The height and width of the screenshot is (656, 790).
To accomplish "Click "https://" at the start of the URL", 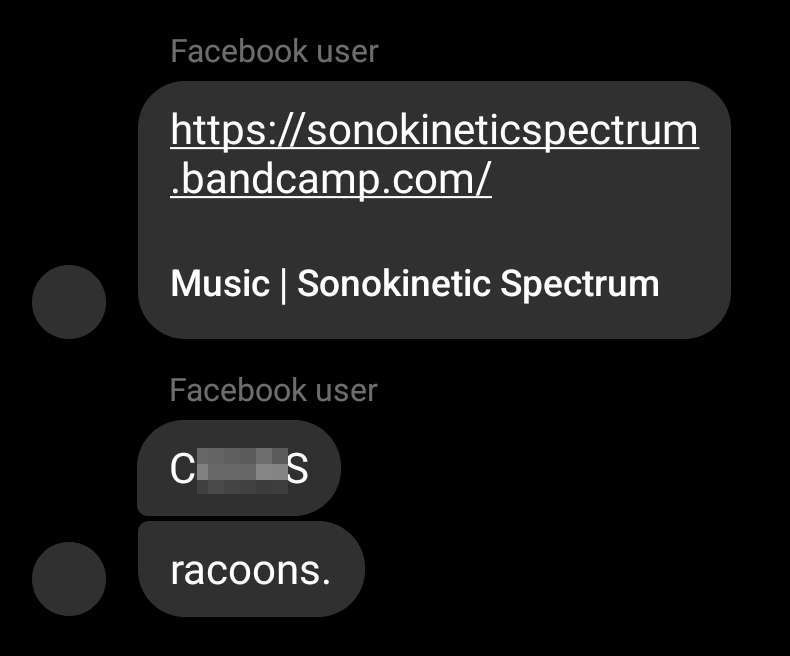I will tap(223, 130).
